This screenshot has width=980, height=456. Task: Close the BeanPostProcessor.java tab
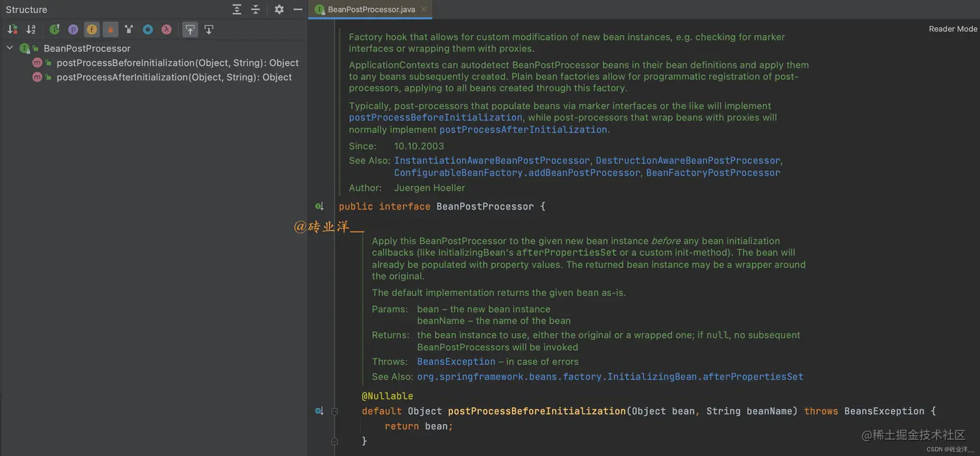pyautogui.click(x=424, y=10)
